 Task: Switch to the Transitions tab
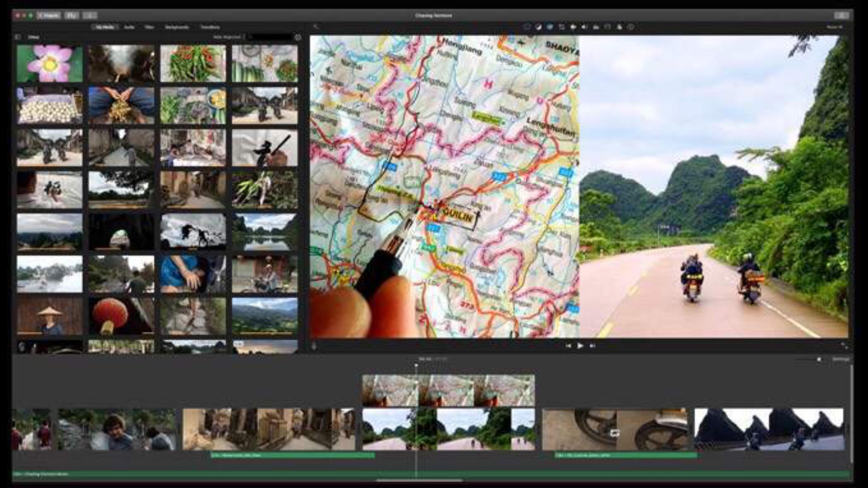[210, 27]
